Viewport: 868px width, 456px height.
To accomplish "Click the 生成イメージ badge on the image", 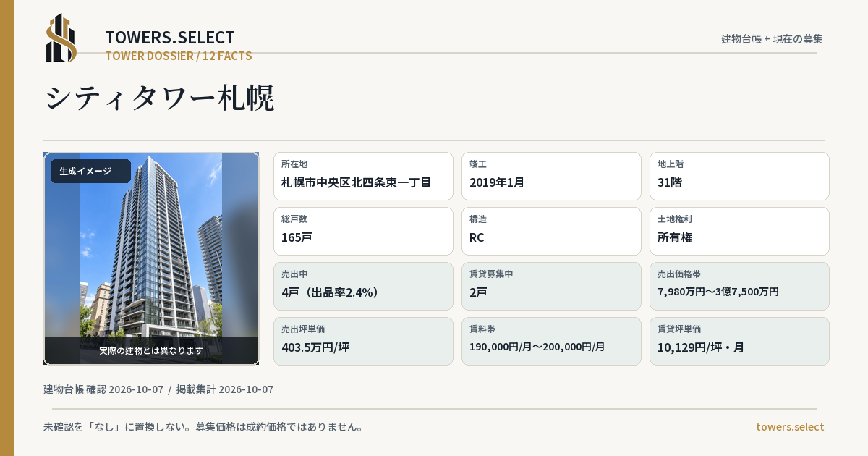I will click(90, 172).
